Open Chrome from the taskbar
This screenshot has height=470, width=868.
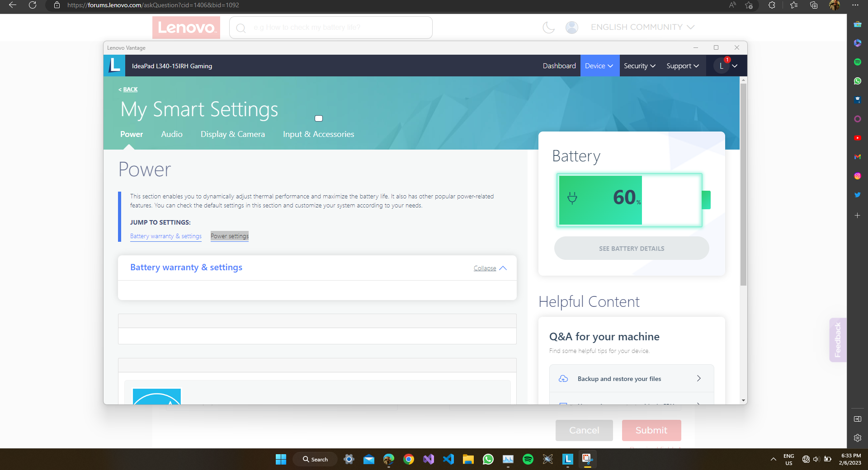tap(408, 459)
